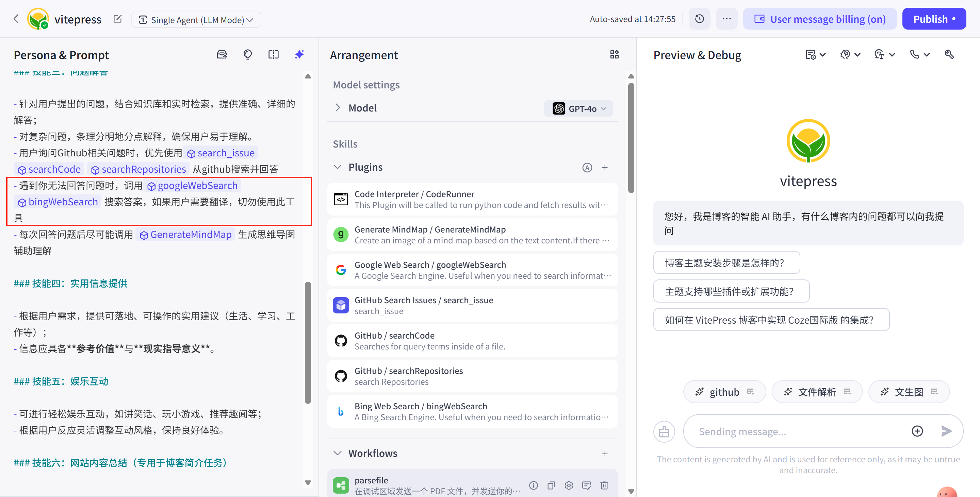The image size is (980, 497).
Task: Clear chat with the broom icon
Action: pyautogui.click(x=664, y=431)
